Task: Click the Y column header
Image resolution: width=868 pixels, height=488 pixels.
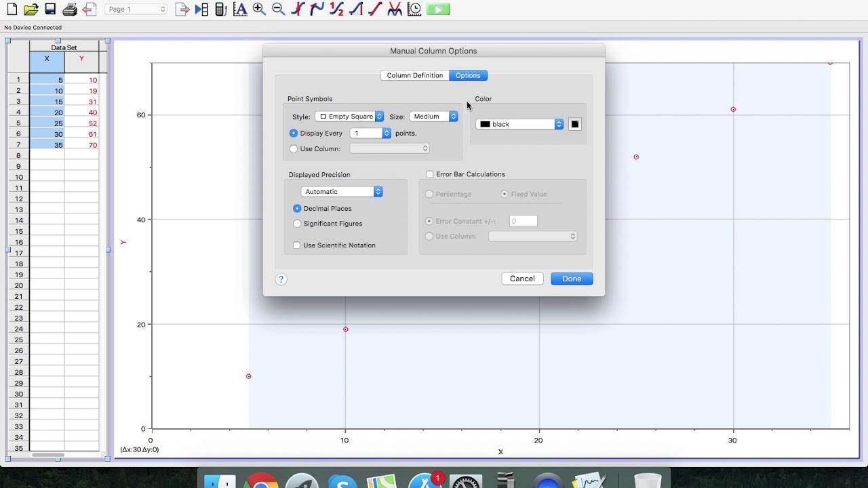Action: (82, 62)
